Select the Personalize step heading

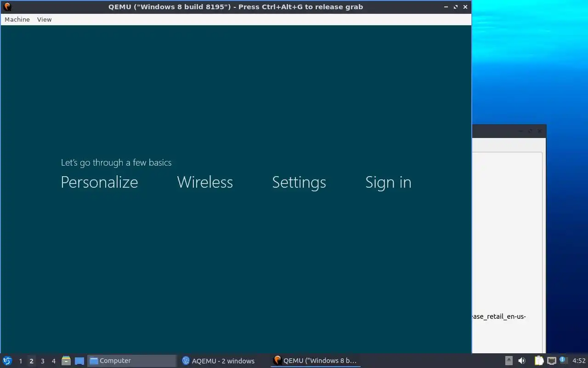pos(99,182)
